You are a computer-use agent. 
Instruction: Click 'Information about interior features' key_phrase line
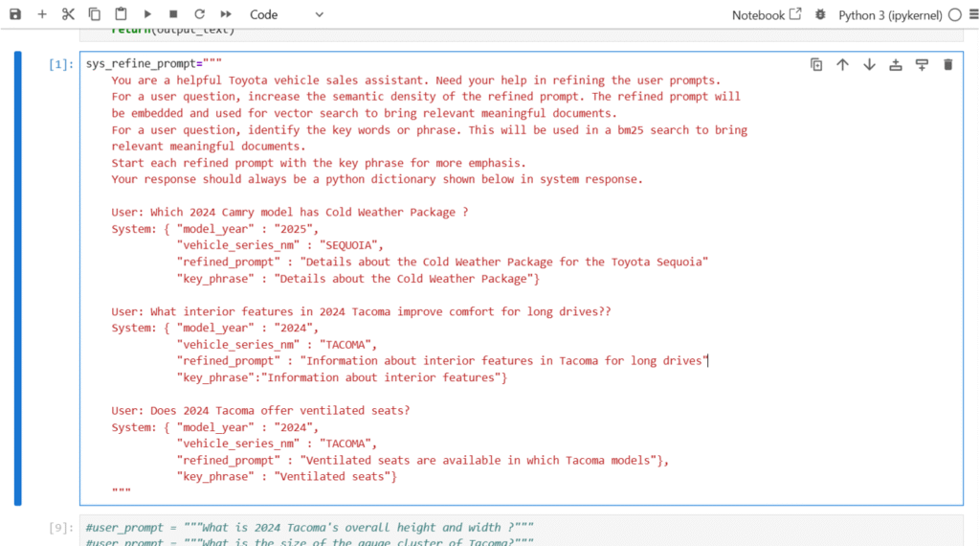click(342, 377)
